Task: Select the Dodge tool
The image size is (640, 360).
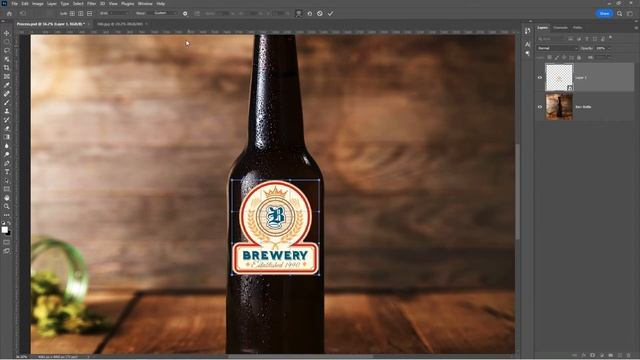Action: (7, 155)
